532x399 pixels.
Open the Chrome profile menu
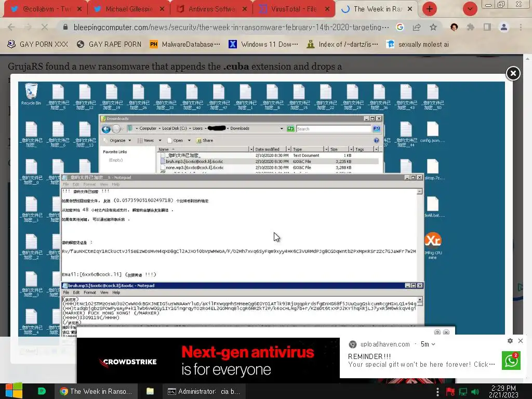[x=504, y=27]
